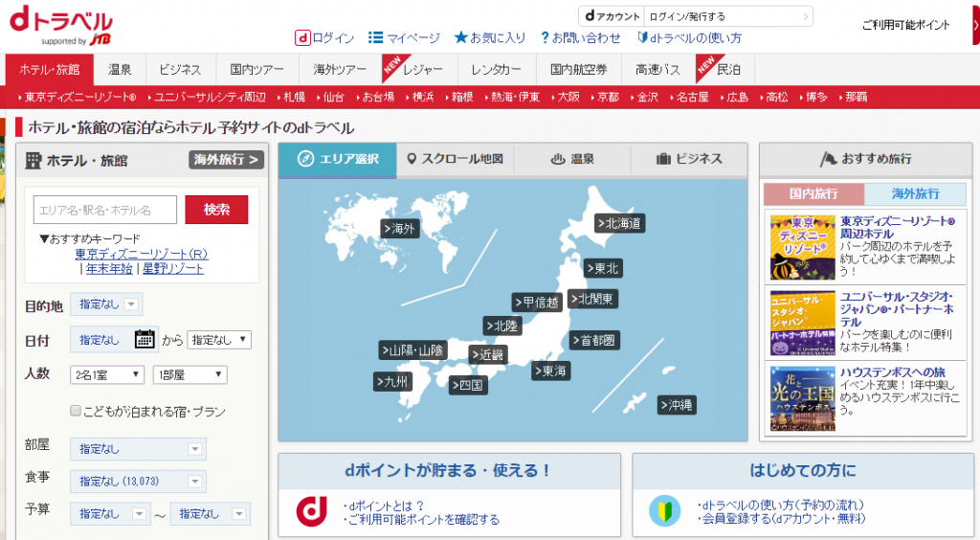Open the date calendar icon

[145, 339]
